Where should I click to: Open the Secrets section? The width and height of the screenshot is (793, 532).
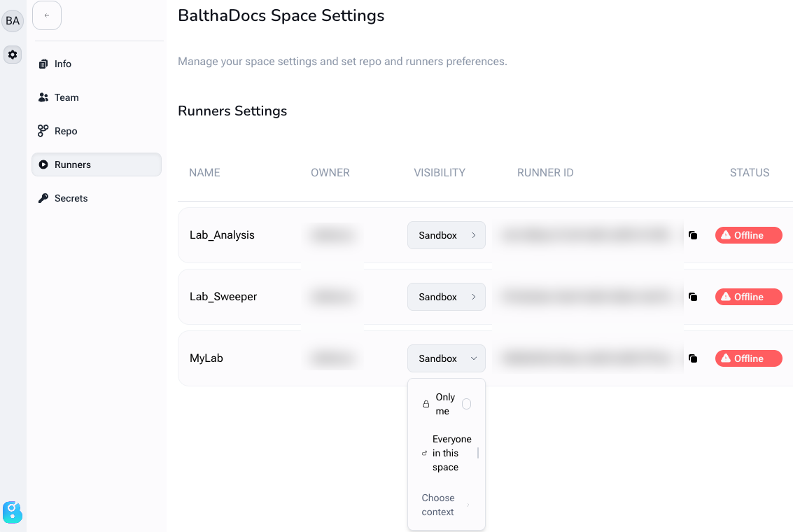[x=97, y=198]
